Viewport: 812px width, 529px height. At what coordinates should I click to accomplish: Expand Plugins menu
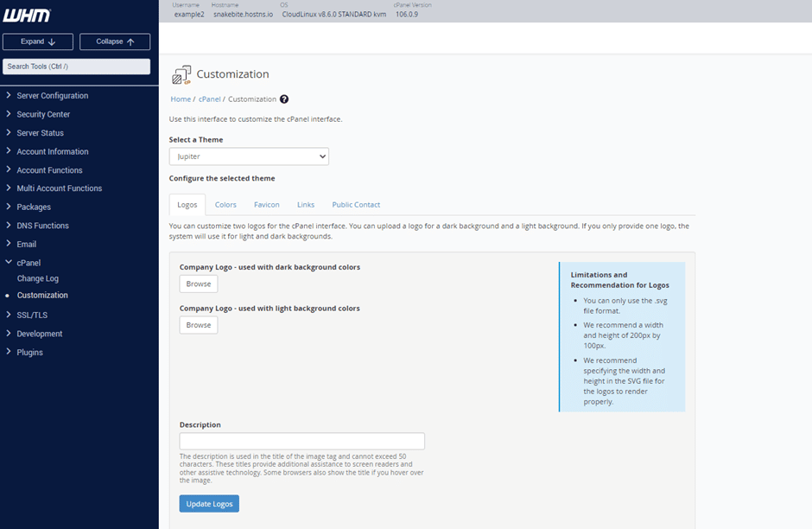[x=29, y=353]
